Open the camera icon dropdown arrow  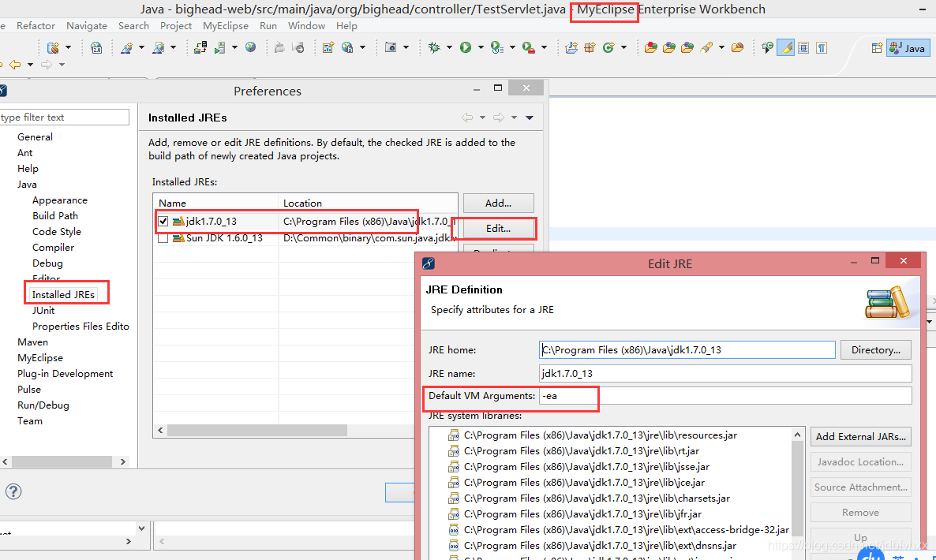pos(406,47)
